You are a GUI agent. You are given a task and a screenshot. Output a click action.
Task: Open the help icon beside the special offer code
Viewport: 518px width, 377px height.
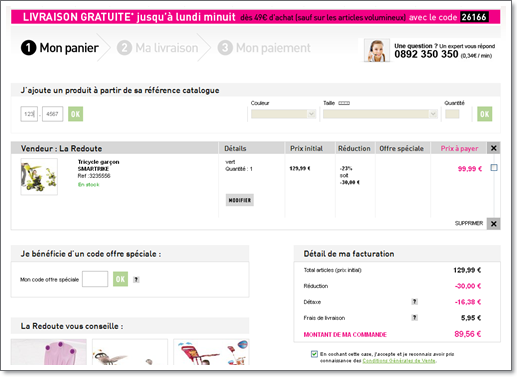(x=136, y=280)
